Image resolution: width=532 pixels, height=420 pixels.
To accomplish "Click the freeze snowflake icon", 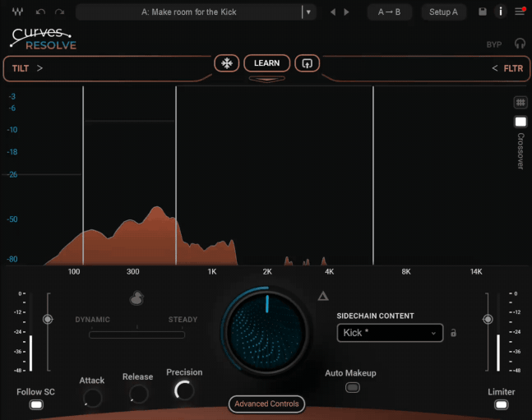I will [226, 63].
